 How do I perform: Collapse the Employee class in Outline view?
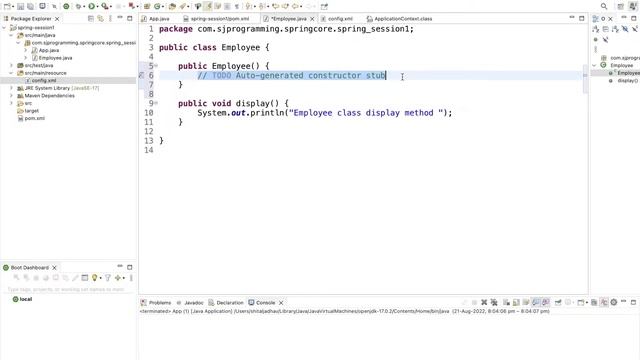[x=595, y=65]
